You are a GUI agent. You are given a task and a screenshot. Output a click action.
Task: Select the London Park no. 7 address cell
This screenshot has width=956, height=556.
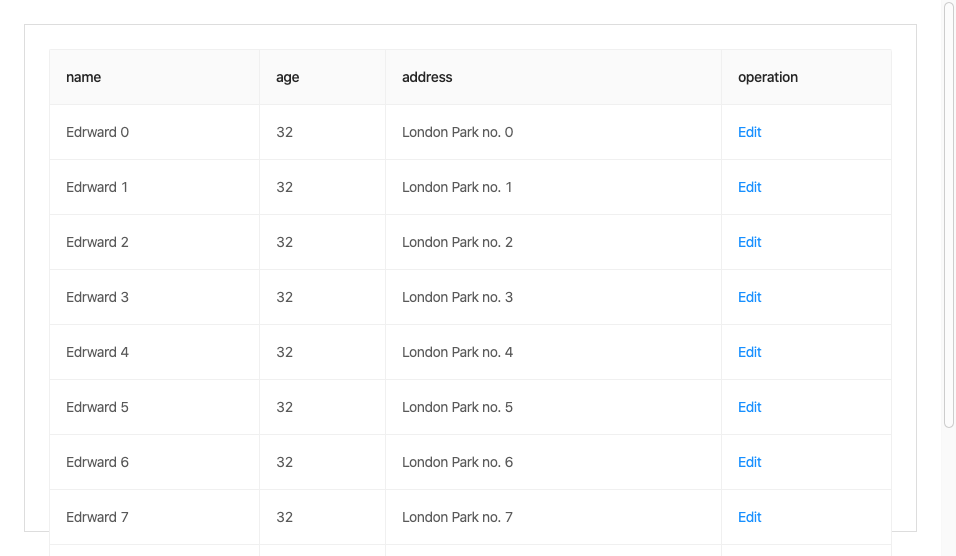(x=457, y=517)
